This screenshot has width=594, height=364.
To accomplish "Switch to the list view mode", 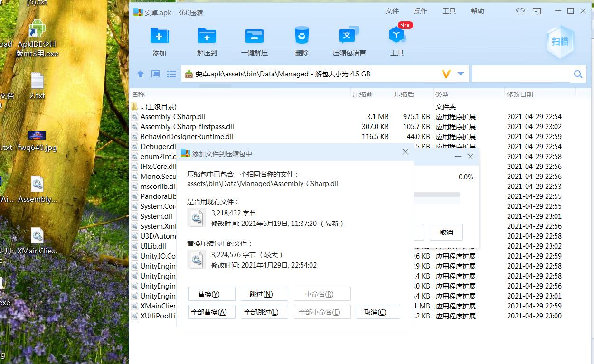I will [171, 74].
